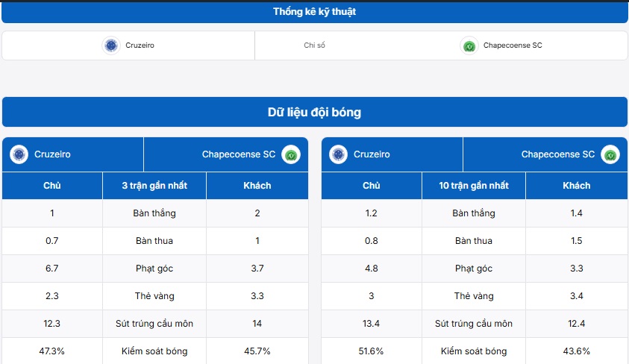Viewport: 629px width, 364px height.
Task: Click home goals conceded value 0.7
Action: click(x=52, y=241)
